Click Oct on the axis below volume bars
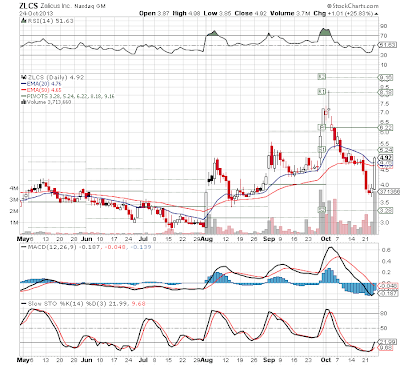The image size is (400, 365). pyautogui.click(x=326, y=239)
